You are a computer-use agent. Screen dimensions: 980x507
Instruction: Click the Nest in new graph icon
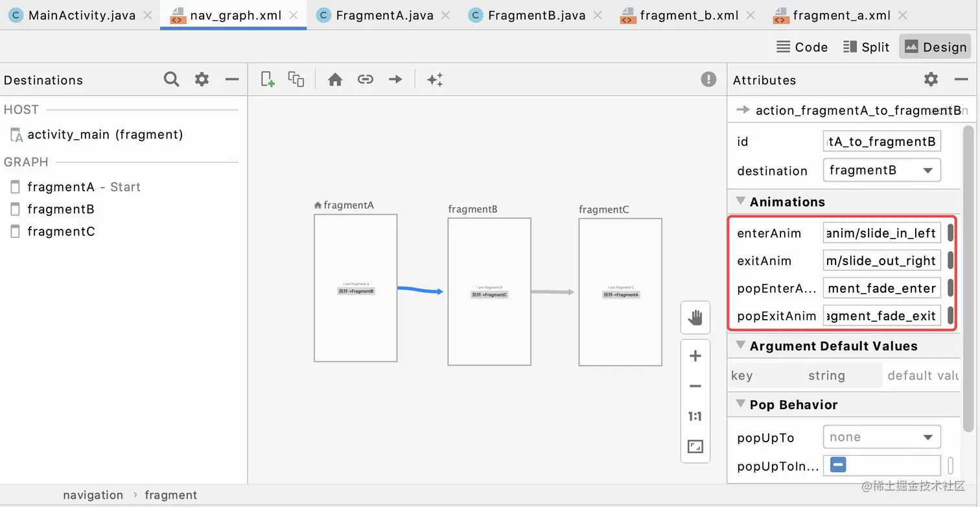296,79
